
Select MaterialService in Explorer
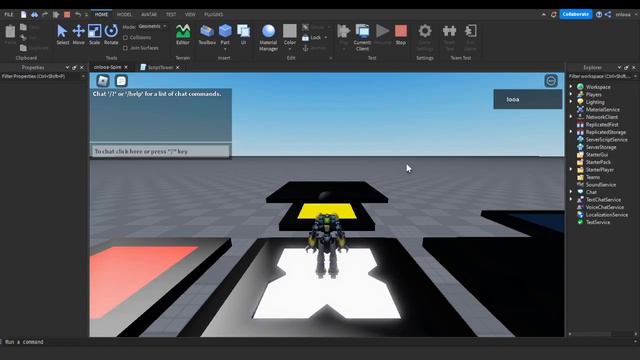click(602, 109)
